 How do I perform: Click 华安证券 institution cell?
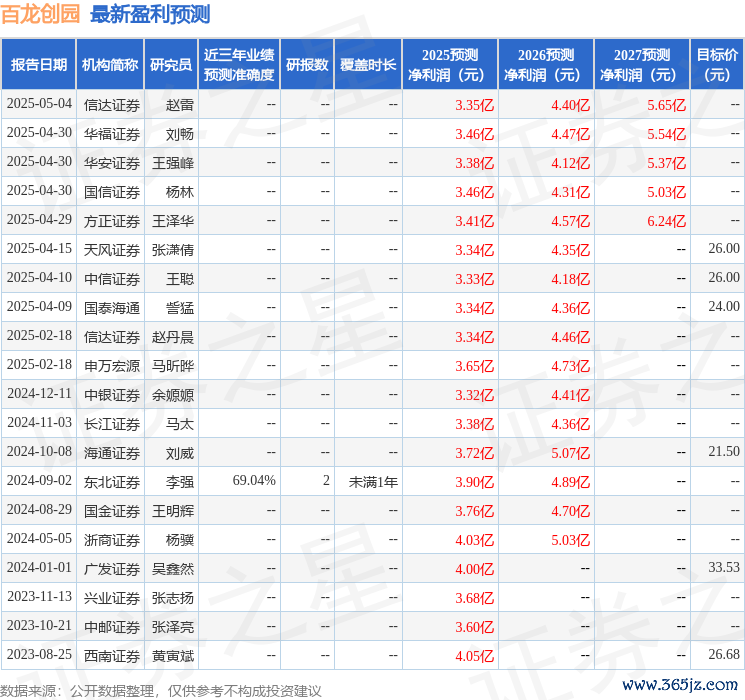tap(112, 163)
